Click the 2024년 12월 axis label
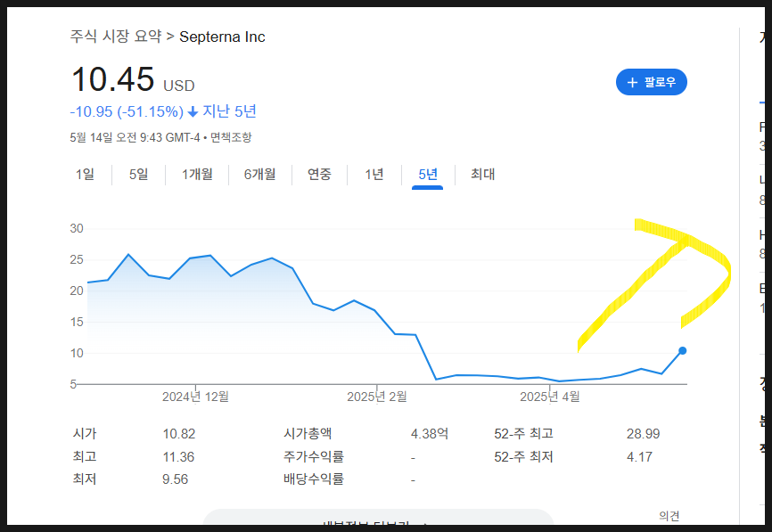This screenshot has height=532, width=772. [195, 397]
